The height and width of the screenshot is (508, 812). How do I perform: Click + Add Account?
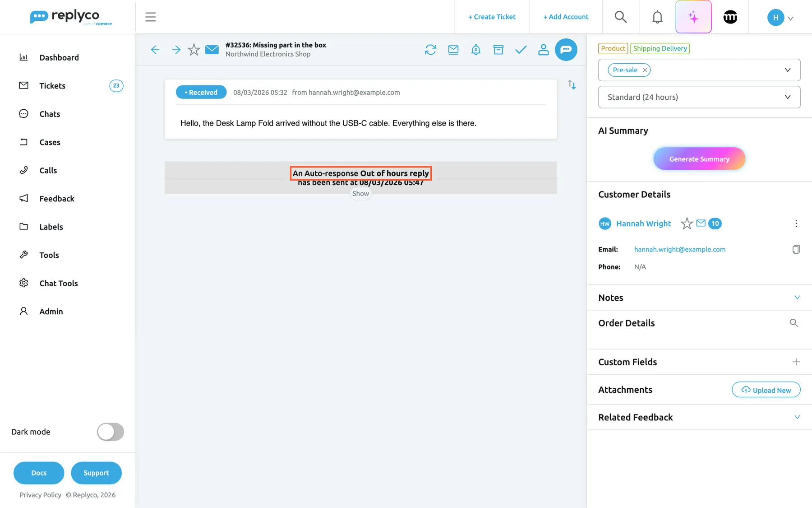tap(566, 17)
